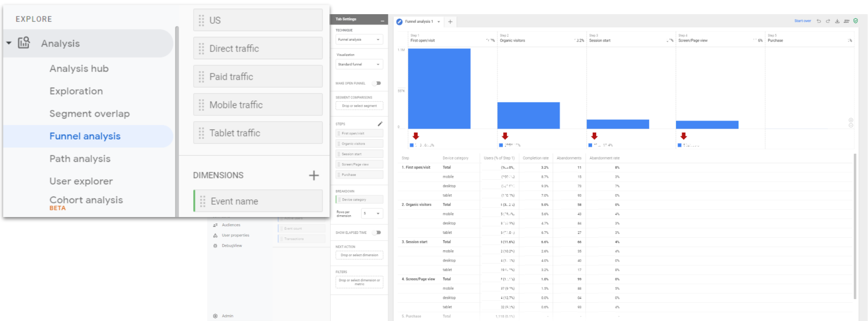Viewport: 868px width, 321px height.
Task: Minimize the Tab Settings panel
Action: pyautogui.click(x=382, y=20)
